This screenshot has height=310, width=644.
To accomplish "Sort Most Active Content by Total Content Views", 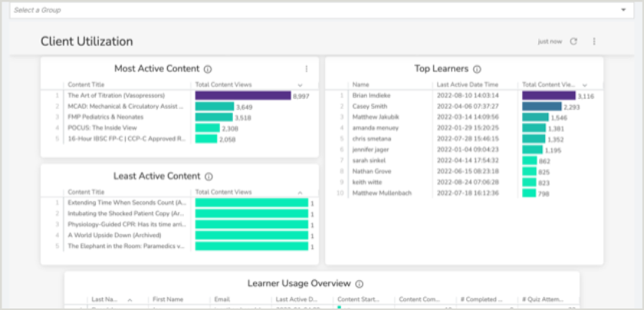I will (x=224, y=84).
